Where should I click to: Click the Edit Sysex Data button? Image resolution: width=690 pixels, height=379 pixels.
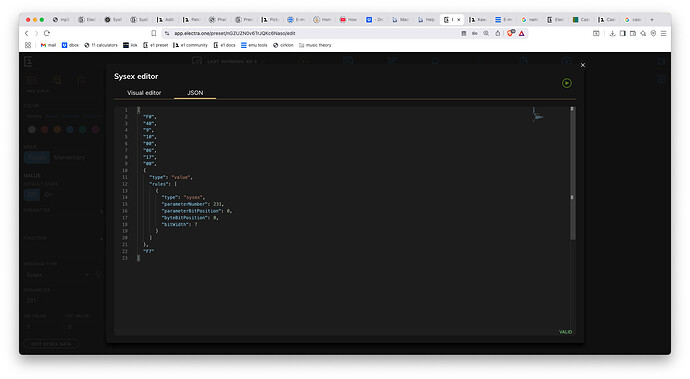click(x=51, y=344)
